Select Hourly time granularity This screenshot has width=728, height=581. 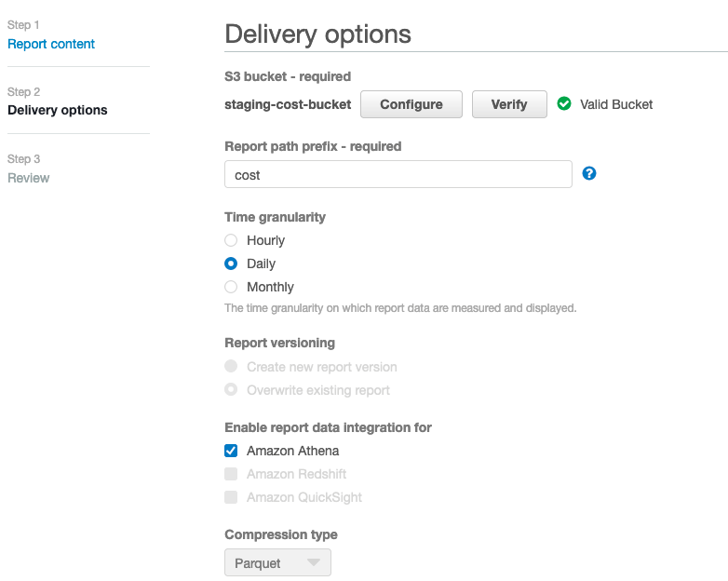[231, 240]
